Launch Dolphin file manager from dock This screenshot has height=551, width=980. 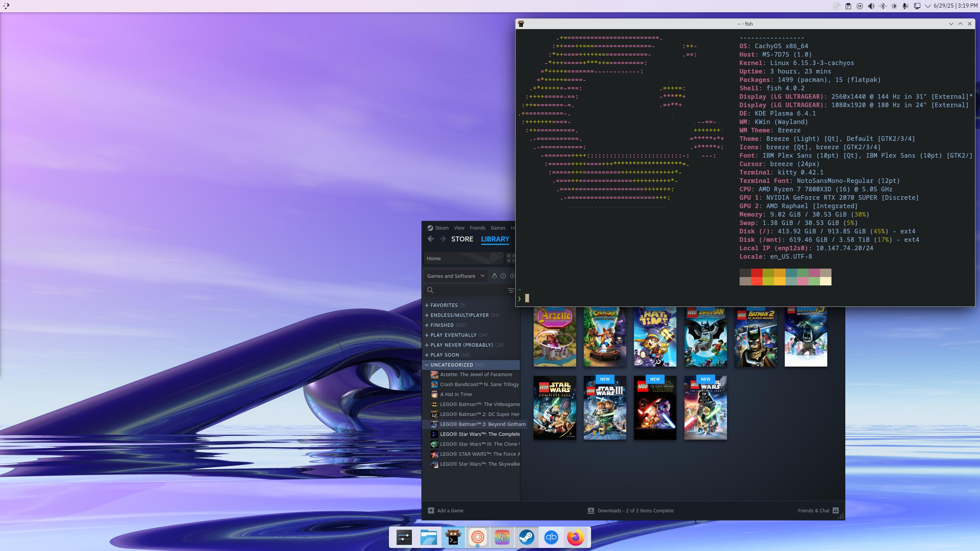429,537
